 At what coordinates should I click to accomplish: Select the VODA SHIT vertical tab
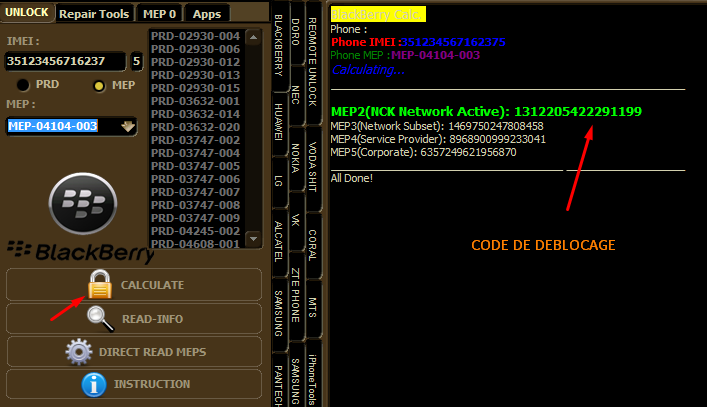[312, 167]
